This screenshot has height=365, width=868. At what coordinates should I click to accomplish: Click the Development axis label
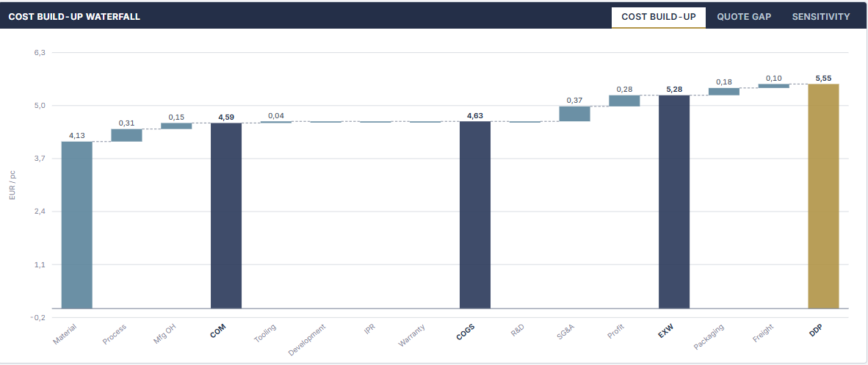coord(307,340)
